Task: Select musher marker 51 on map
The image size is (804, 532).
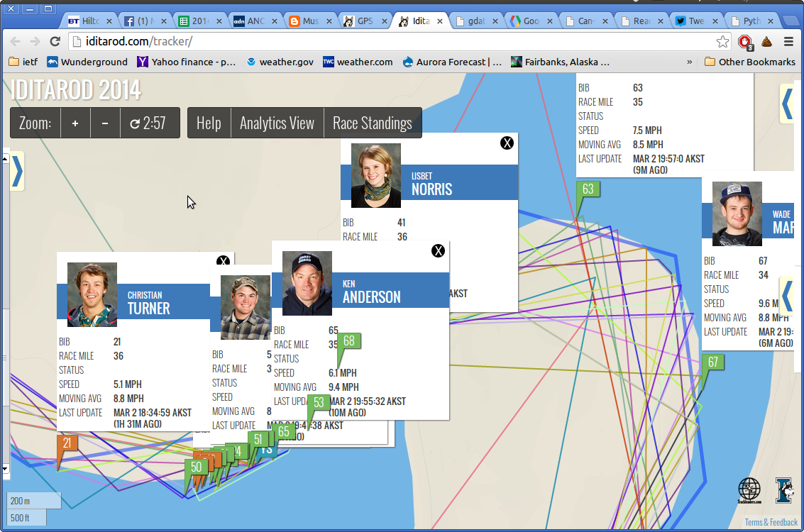Action: click(x=258, y=439)
